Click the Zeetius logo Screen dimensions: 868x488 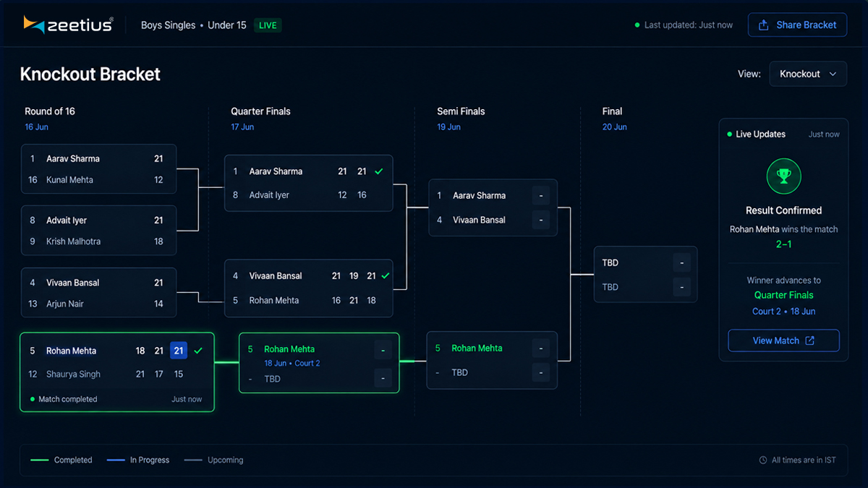(x=69, y=25)
